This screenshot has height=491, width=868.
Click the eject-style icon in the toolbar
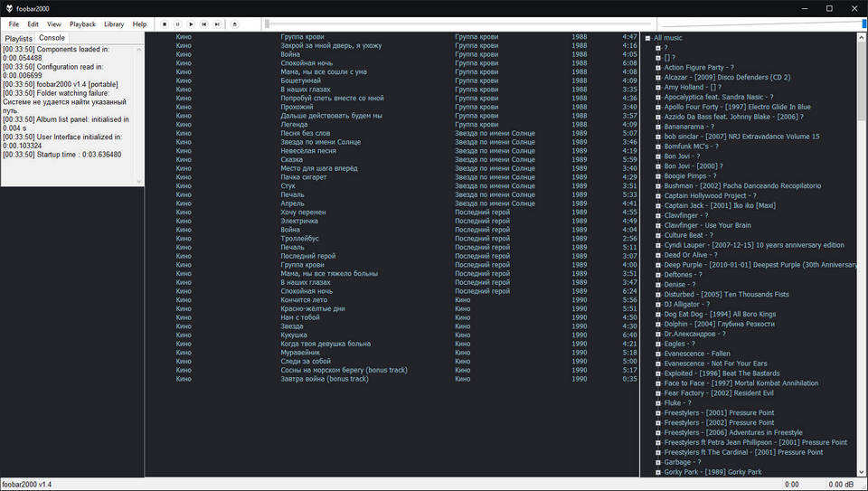tap(235, 24)
